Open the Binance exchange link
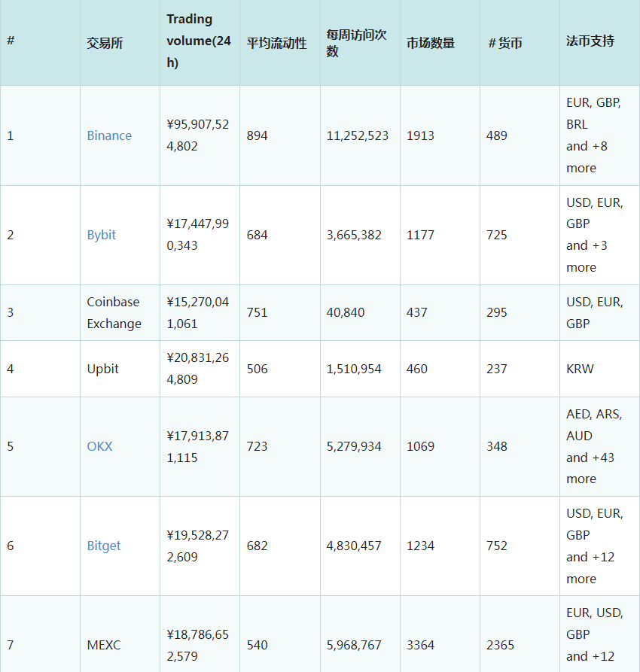The image size is (640, 672). (x=109, y=135)
